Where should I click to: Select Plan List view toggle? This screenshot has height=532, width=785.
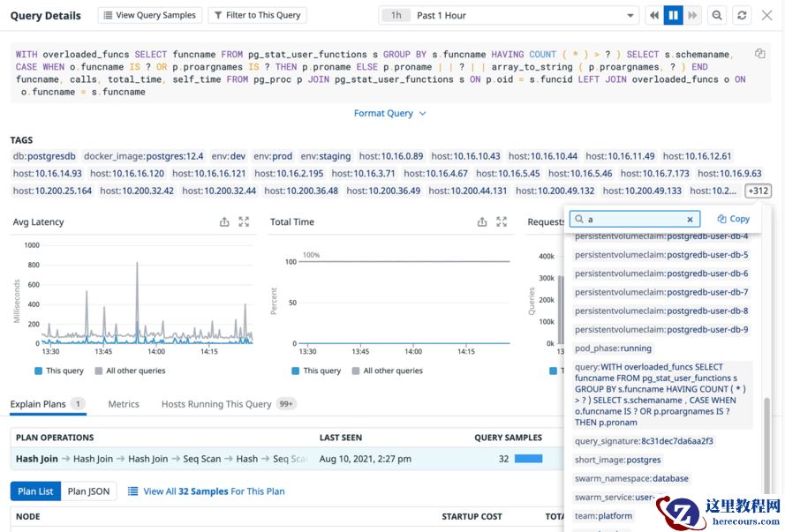[x=35, y=491]
